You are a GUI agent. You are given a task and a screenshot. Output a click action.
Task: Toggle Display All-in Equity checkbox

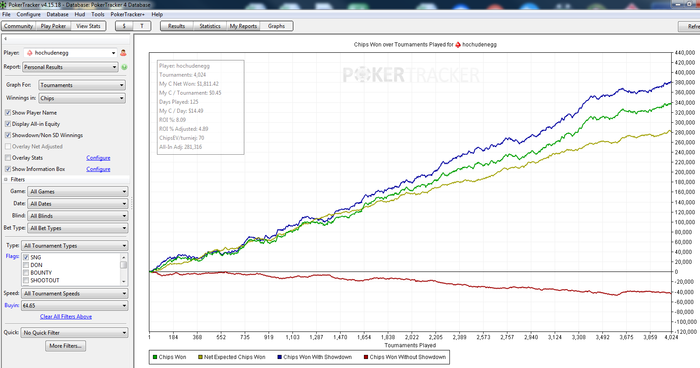click(8, 124)
